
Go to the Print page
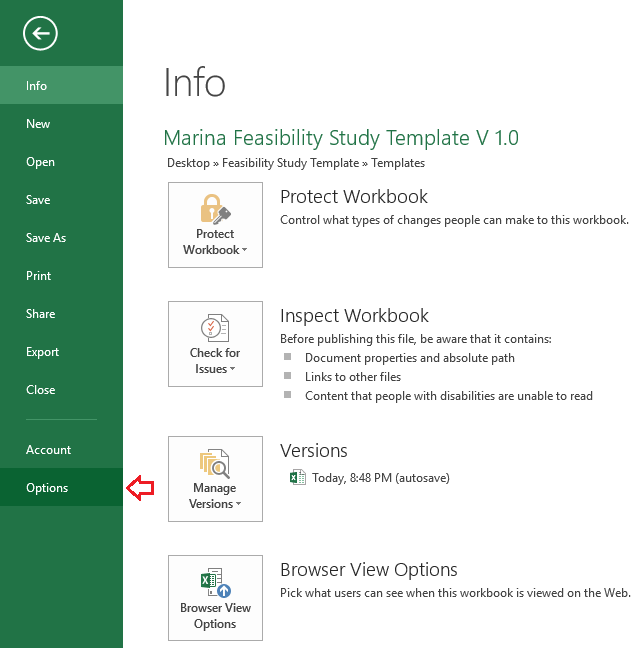click(39, 276)
